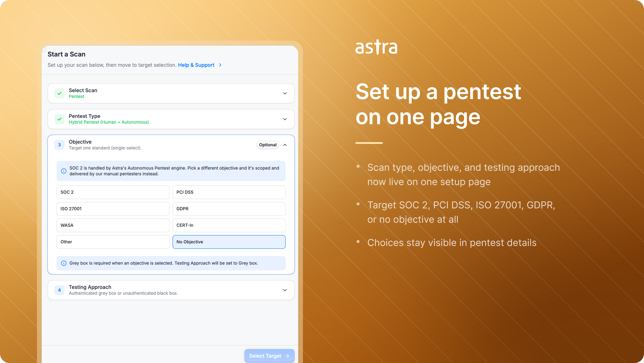Pick the WASA objective option

coord(113,225)
